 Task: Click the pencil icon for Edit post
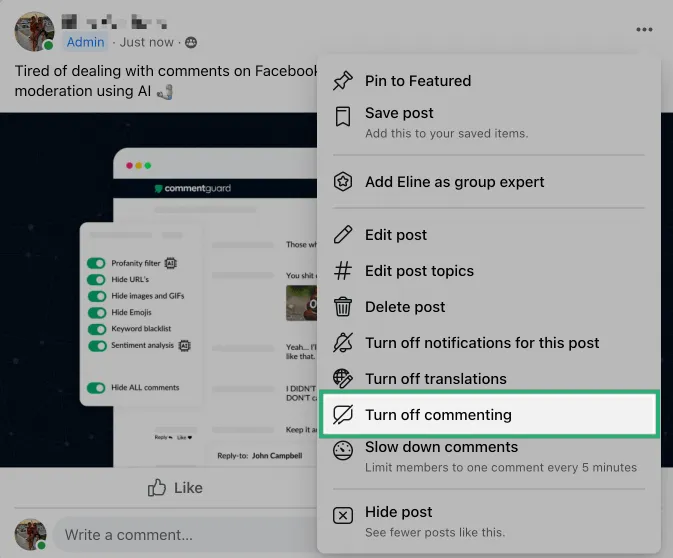343,235
